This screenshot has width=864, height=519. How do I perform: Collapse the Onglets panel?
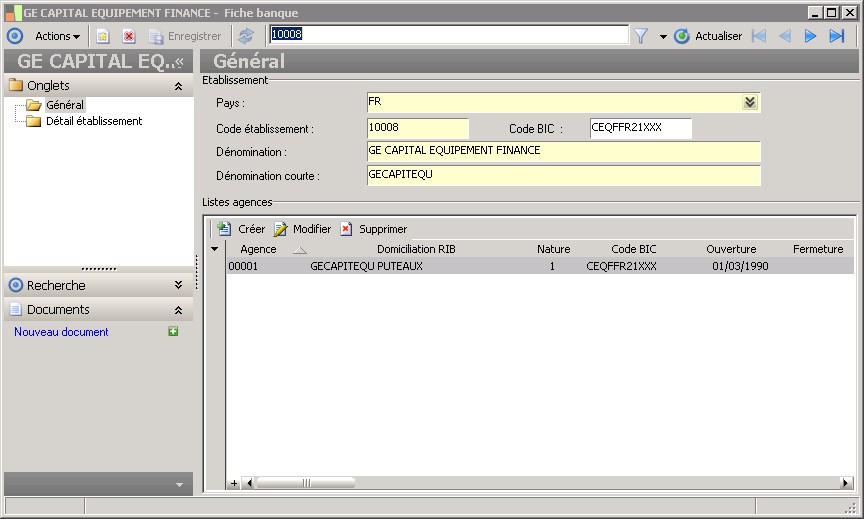(178, 86)
